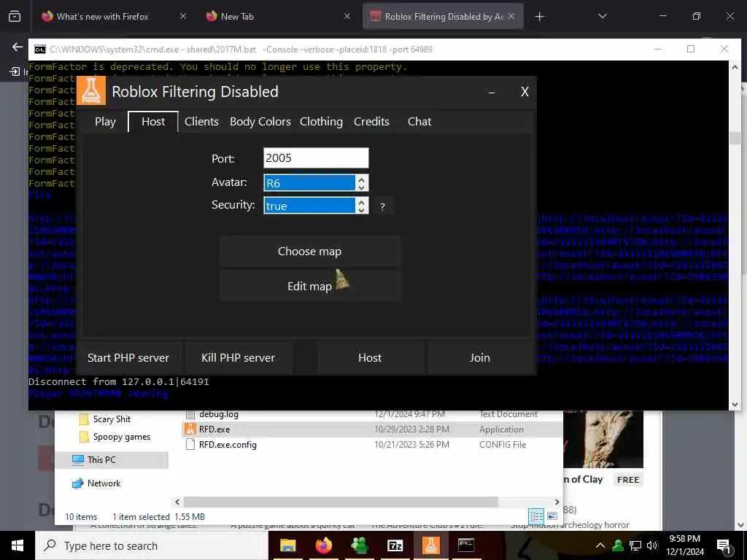747x560 pixels.
Task: Switch to the Chat tab
Action: (x=419, y=122)
